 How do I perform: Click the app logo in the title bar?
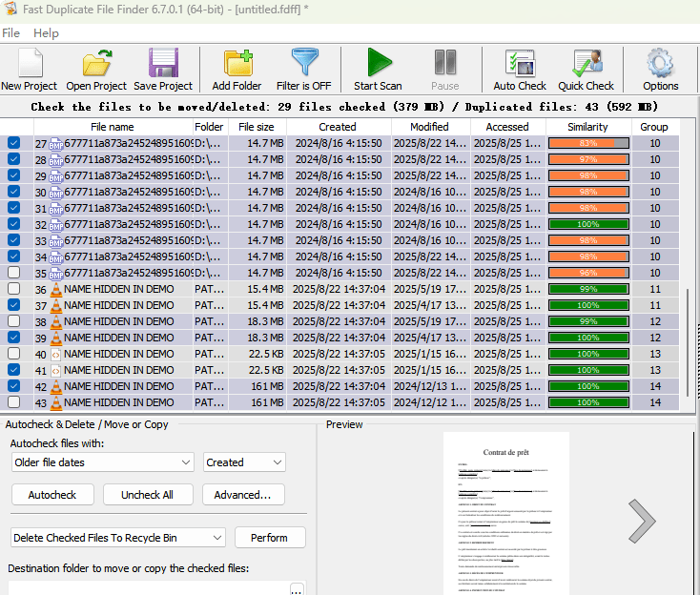[x=10, y=9]
